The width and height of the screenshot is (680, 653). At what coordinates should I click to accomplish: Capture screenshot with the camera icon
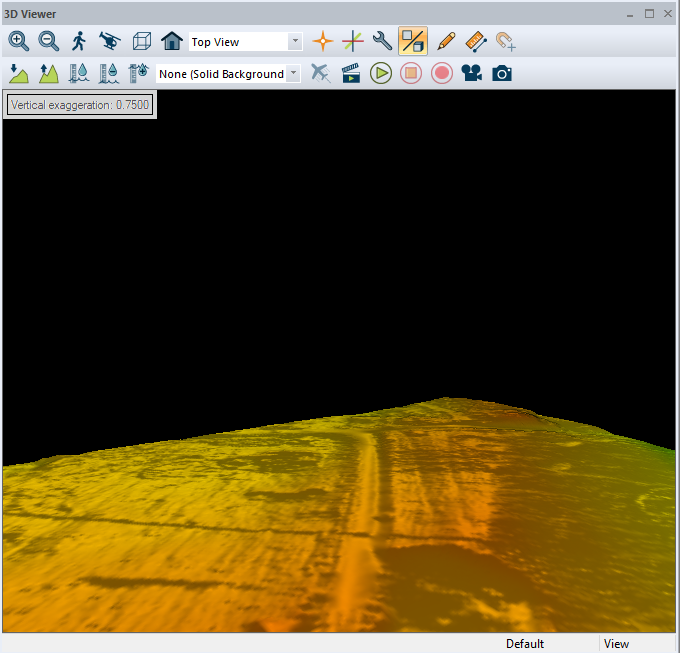click(502, 73)
